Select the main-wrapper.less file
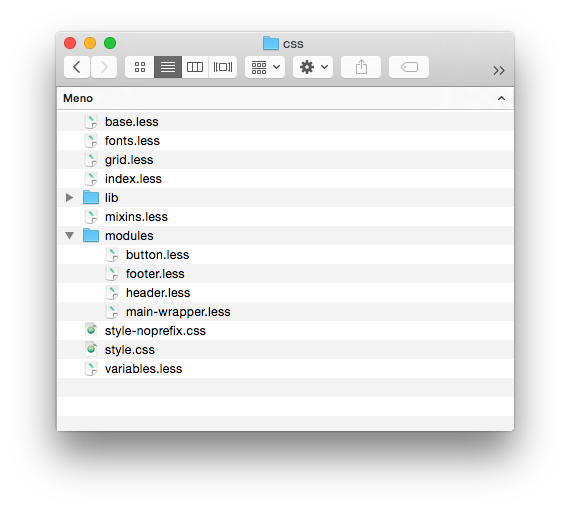This screenshot has height=511, width=570. pos(285,311)
